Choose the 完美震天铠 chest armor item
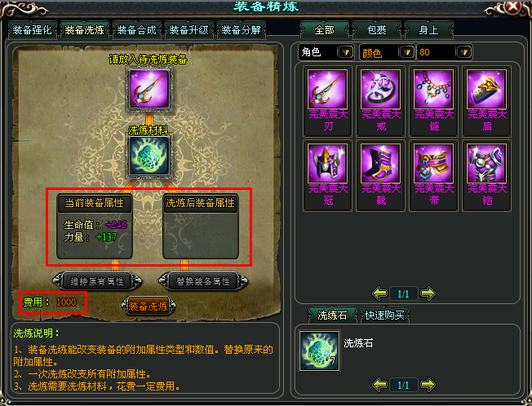This screenshot has width=532, height=406. click(486, 175)
